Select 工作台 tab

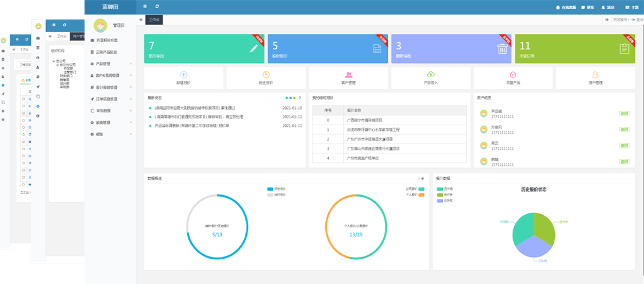coord(155,20)
